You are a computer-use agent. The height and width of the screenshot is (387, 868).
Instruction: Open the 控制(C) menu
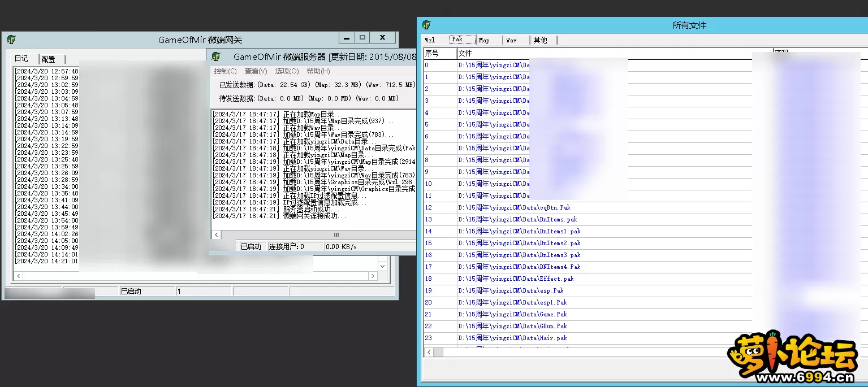225,71
